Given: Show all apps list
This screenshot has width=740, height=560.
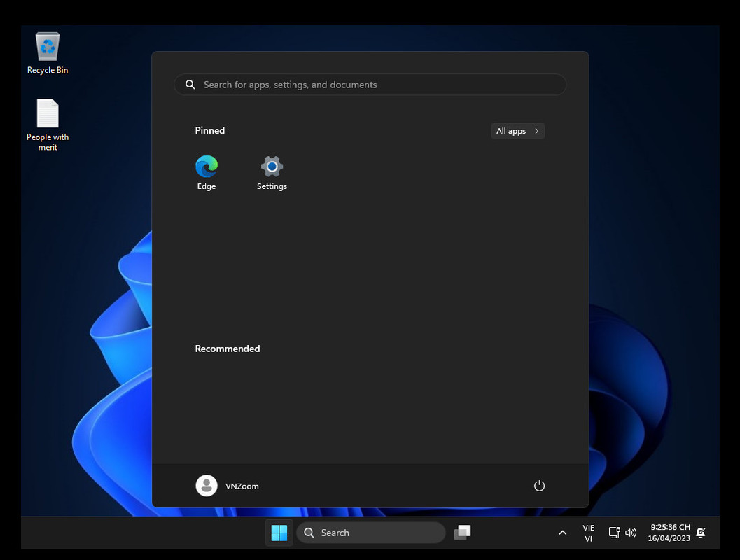Looking at the screenshot, I should coord(517,131).
